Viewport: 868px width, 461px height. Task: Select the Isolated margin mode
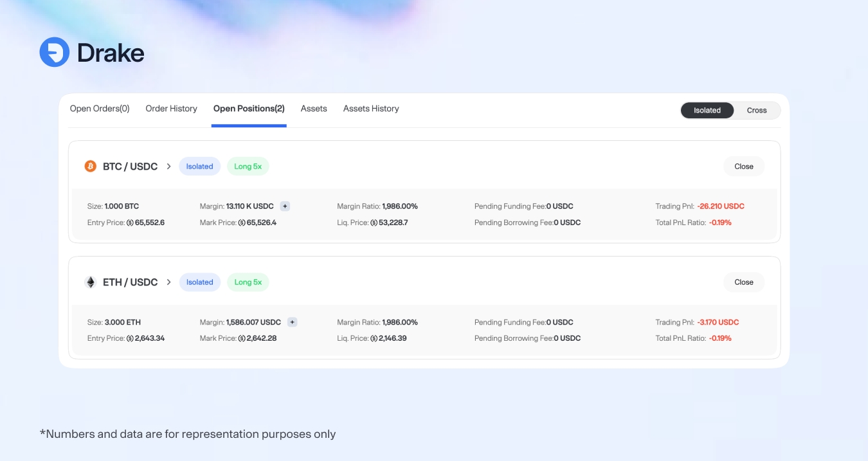tap(707, 111)
